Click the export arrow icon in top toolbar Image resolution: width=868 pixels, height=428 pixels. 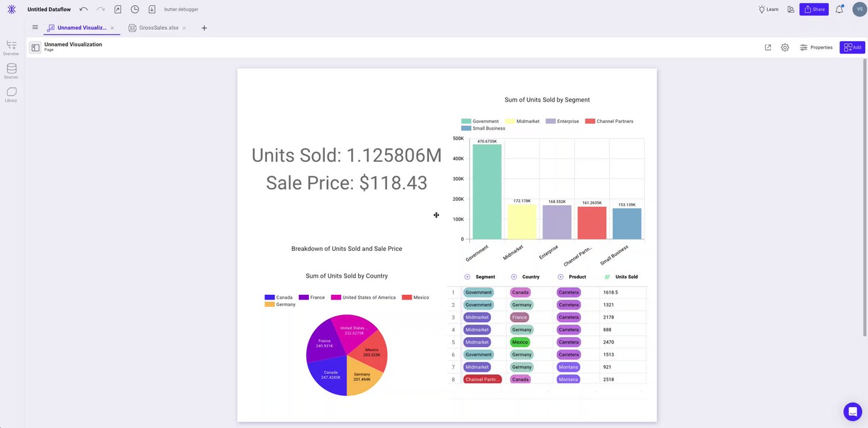(x=118, y=10)
